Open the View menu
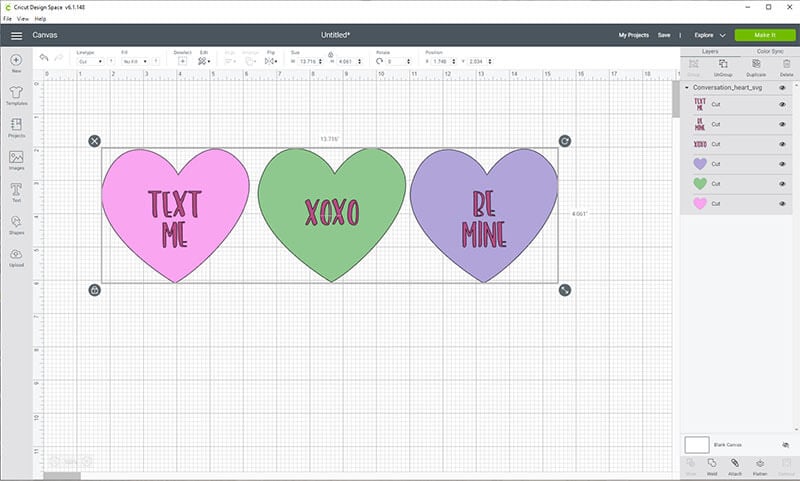 click(x=23, y=19)
